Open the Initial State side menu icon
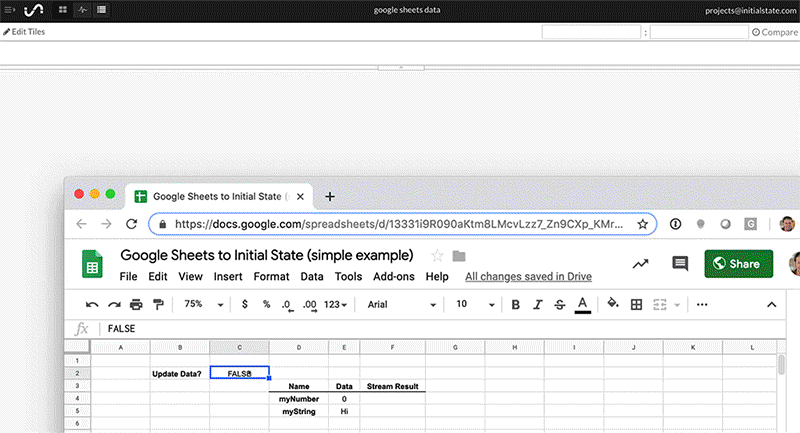The image size is (800, 433). (10, 10)
